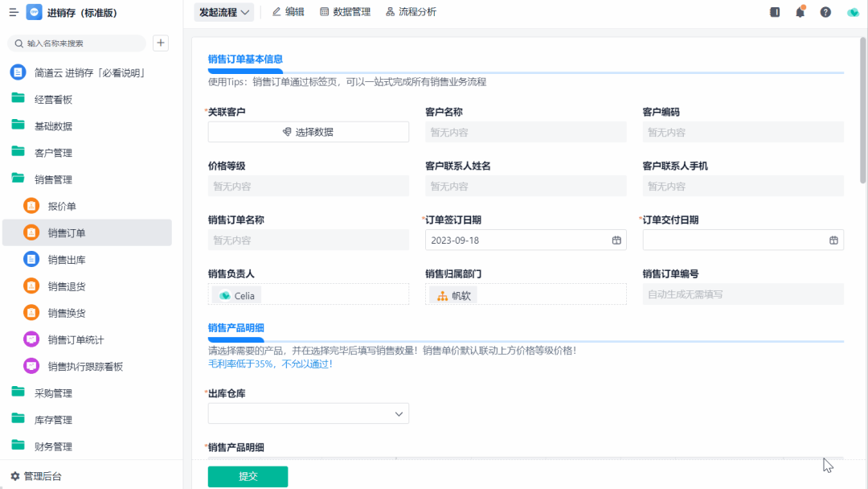Expand the 发起流程 dropdown
Image resolution: width=868 pixels, height=489 pixels.
223,12
